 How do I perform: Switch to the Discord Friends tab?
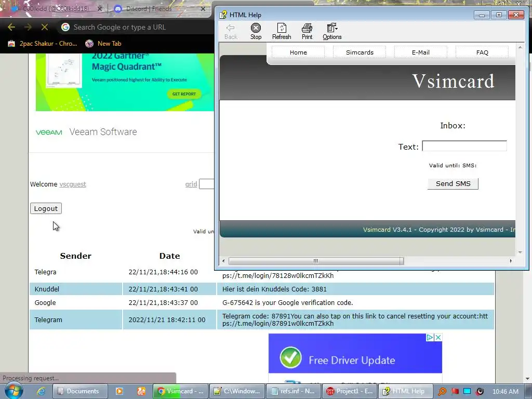pos(149,9)
